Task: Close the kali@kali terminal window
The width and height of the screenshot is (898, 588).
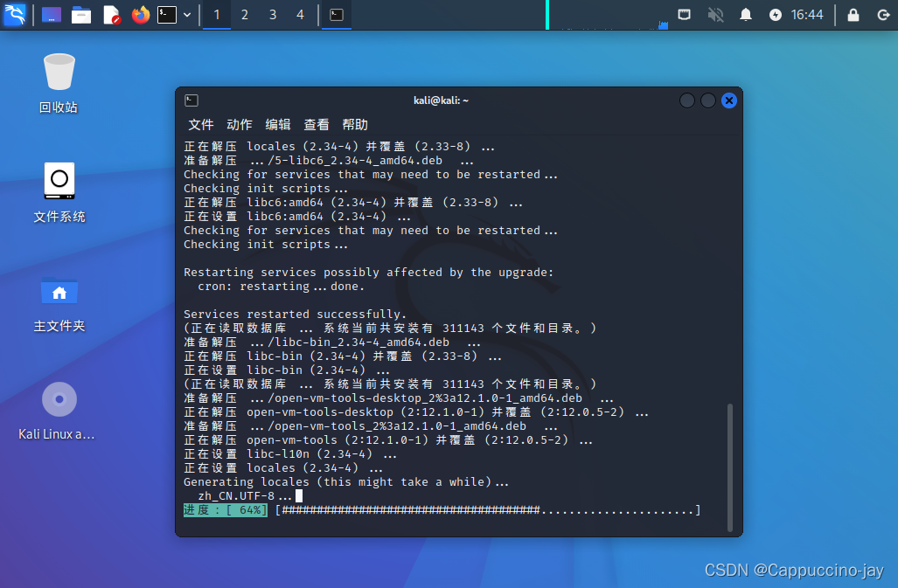Action: point(729,100)
